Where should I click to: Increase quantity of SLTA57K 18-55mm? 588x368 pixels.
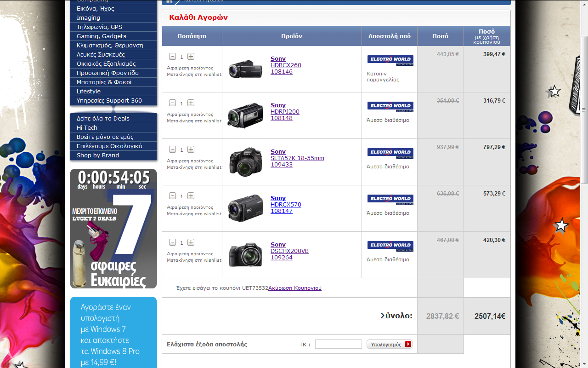[x=191, y=149]
